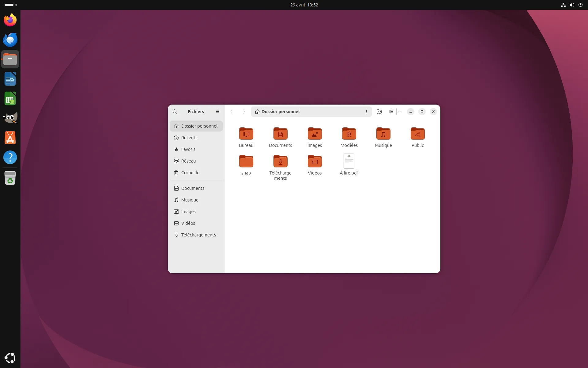588x368 pixels.
Task: Select Dossier personnel in the sidebar
Action: 196,126
